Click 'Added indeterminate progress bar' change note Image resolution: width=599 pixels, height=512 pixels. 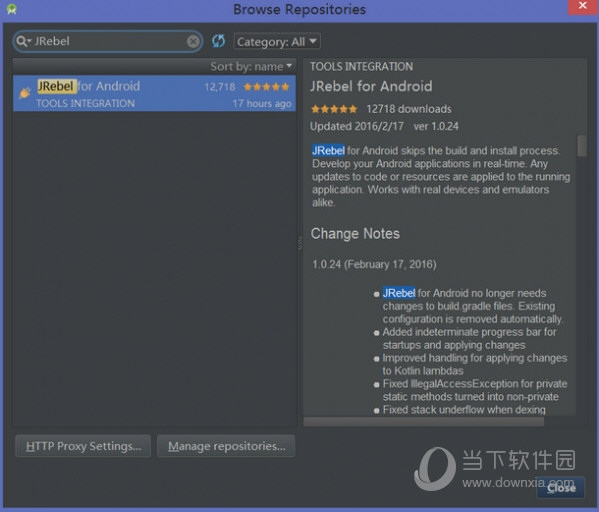pyautogui.click(x=469, y=339)
